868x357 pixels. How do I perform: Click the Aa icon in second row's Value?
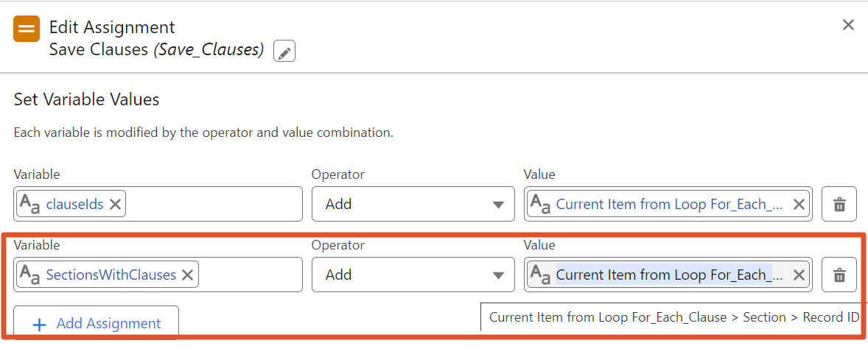point(541,275)
